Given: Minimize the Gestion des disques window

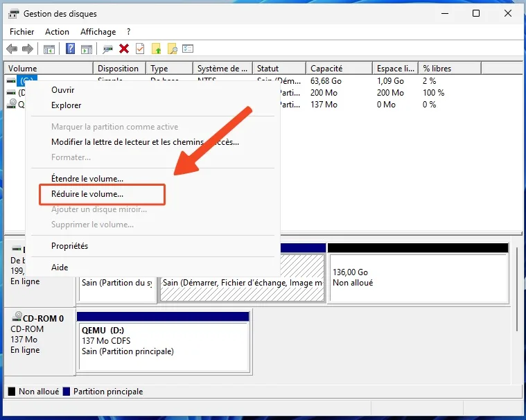Looking at the screenshot, I should tap(445, 13).
